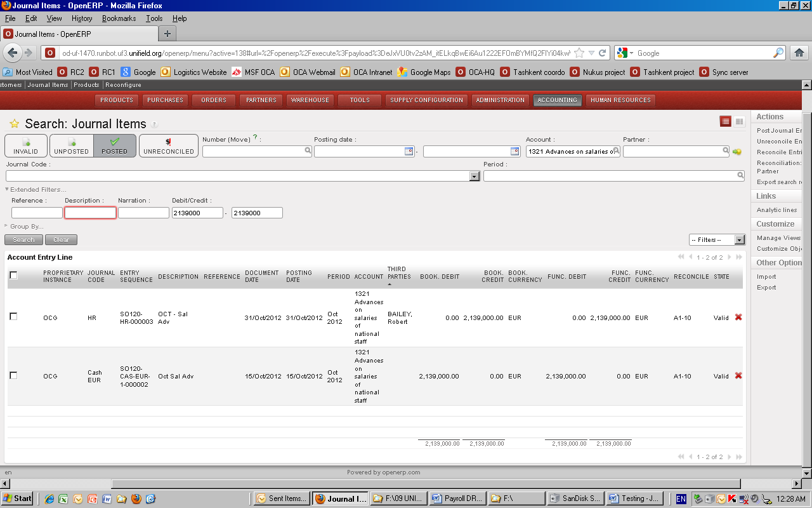Toggle the Posted filter button
This screenshot has height=508, width=812.
(115, 145)
